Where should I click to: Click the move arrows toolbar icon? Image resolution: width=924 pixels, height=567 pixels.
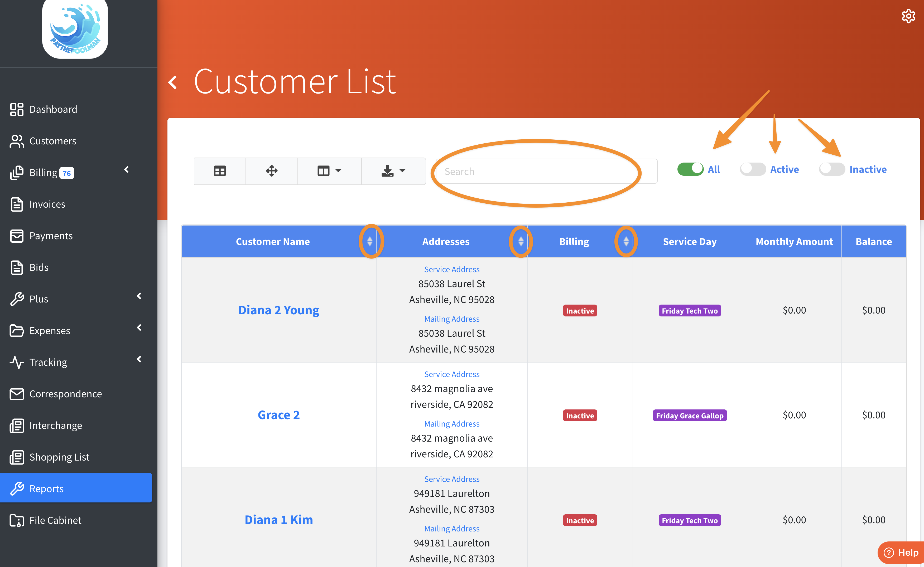pyautogui.click(x=271, y=171)
